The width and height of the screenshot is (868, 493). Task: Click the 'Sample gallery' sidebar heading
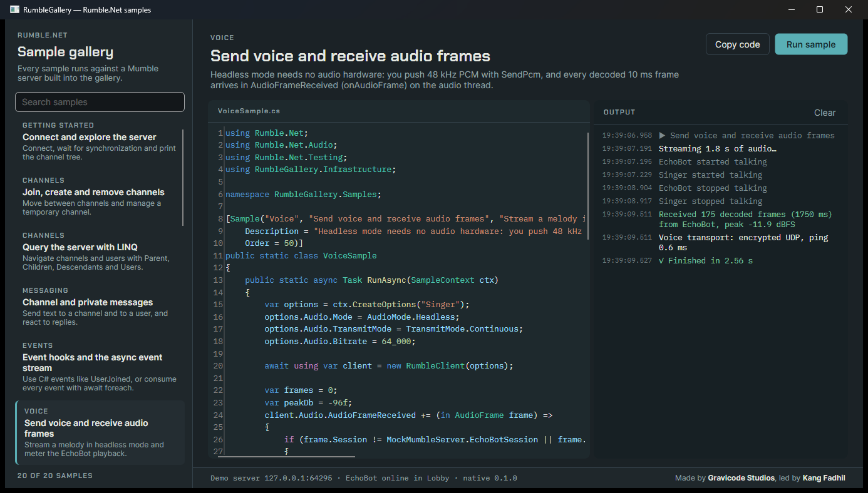[x=66, y=52]
